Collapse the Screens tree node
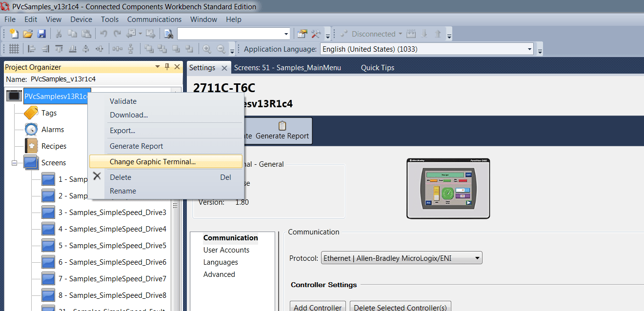This screenshot has height=311, width=644. (x=14, y=162)
